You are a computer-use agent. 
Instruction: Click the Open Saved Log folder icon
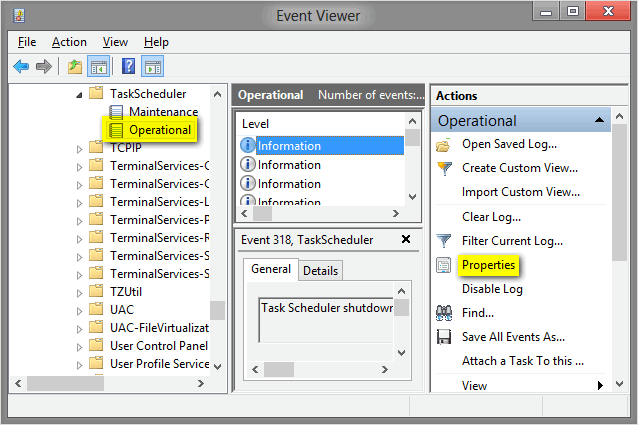(445, 144)
